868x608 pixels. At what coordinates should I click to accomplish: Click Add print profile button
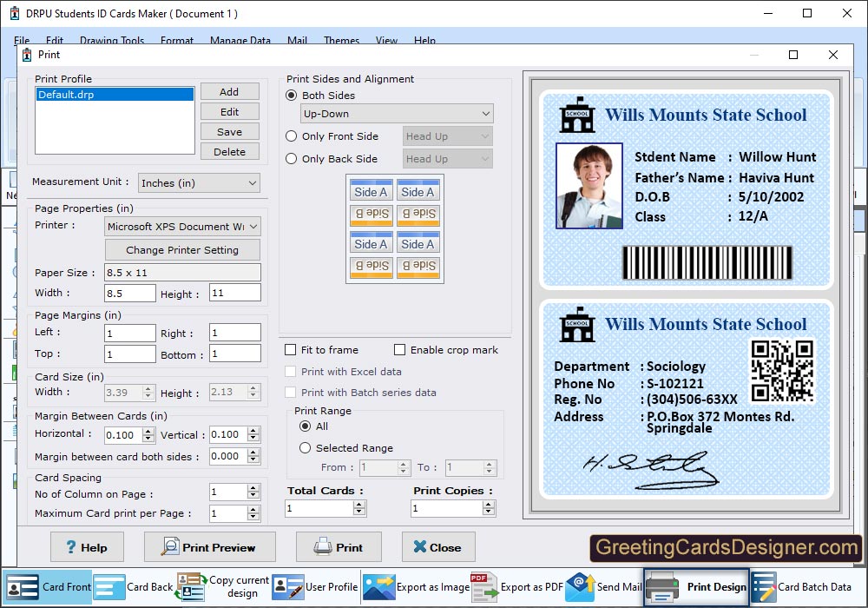(229, 92)
